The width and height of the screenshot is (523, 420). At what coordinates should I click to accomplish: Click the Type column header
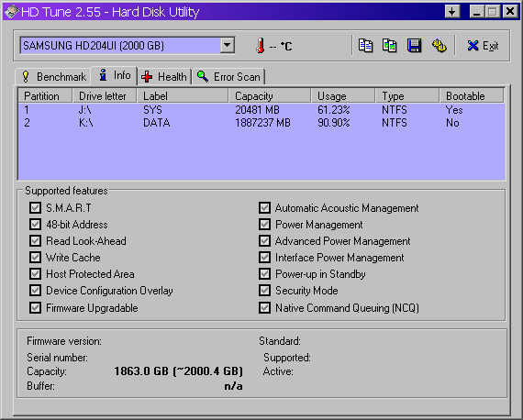point(407,96)
